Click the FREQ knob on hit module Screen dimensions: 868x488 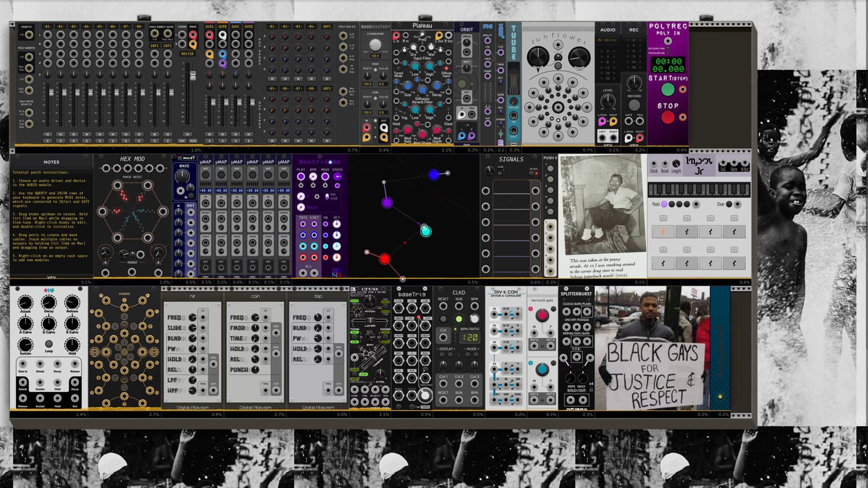pyautogui.click(x=192, y=317)
